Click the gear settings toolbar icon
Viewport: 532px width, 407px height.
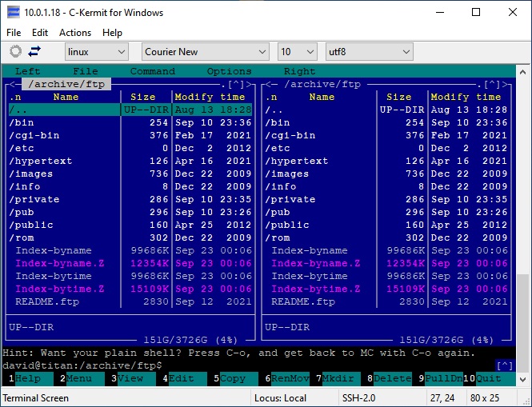pyautogui.click(x=16, y=51)
